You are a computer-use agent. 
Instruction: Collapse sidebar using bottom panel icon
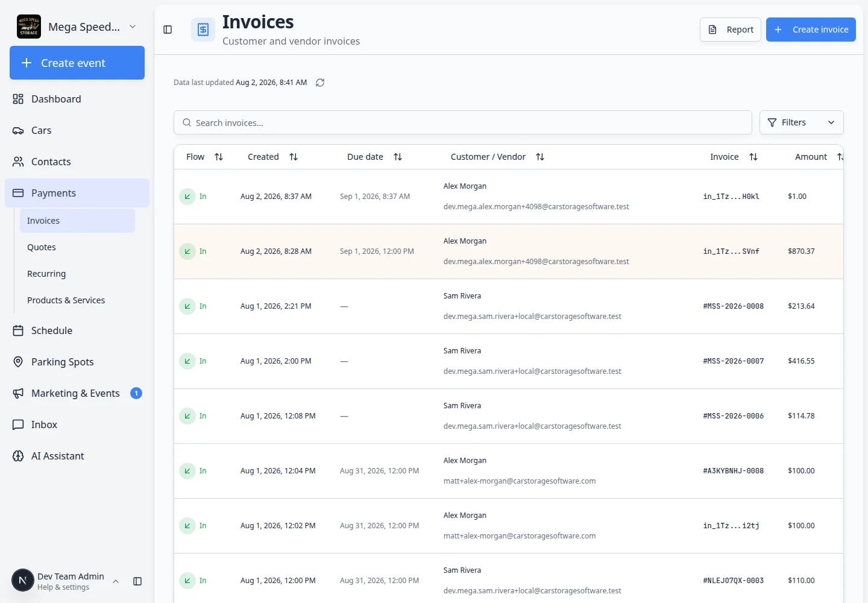(x=137, y=581)
